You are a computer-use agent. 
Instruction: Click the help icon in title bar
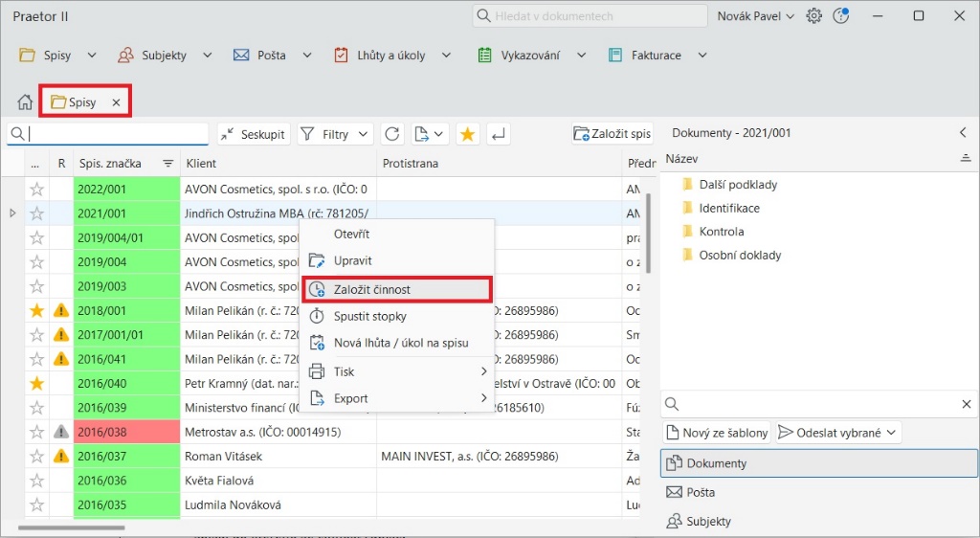click(x=841, y=16)
